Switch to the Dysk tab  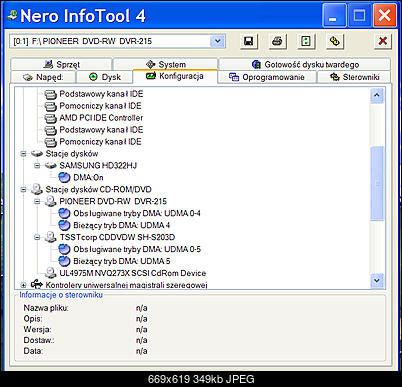[105, 77]
